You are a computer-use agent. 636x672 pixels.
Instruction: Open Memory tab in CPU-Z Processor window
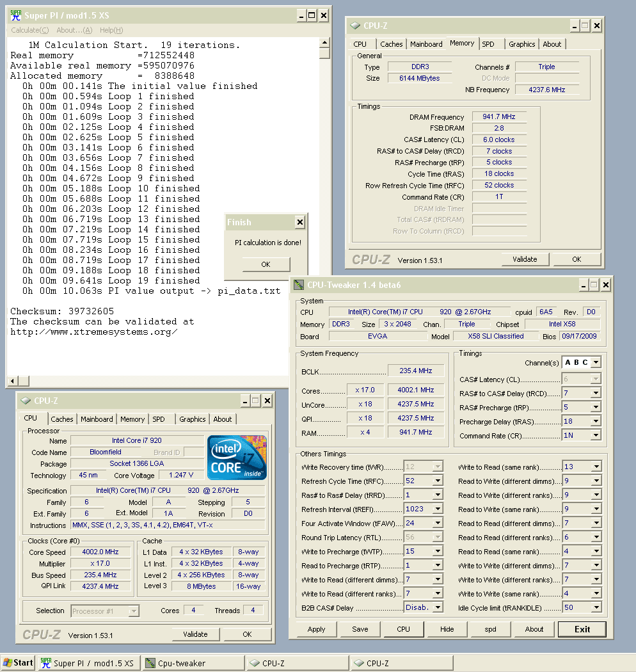tap(132, 419)
